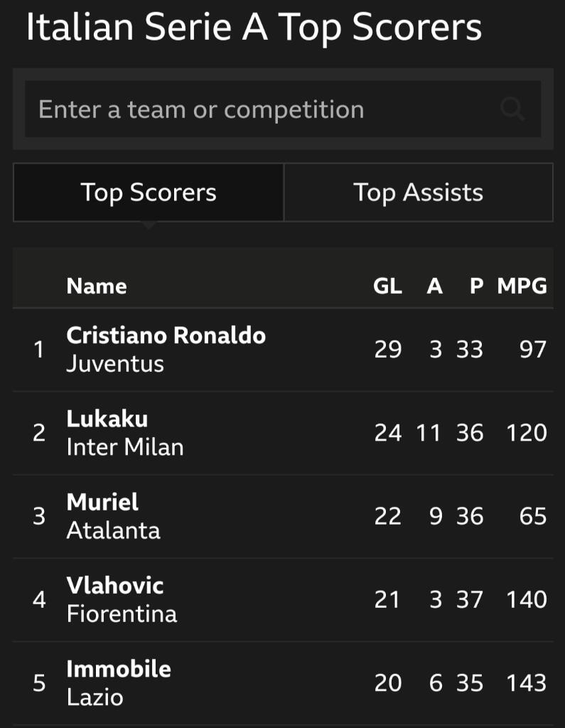This screenshot has height=728, width=565.
Task: Click the MPG column header
Action: 522,286
